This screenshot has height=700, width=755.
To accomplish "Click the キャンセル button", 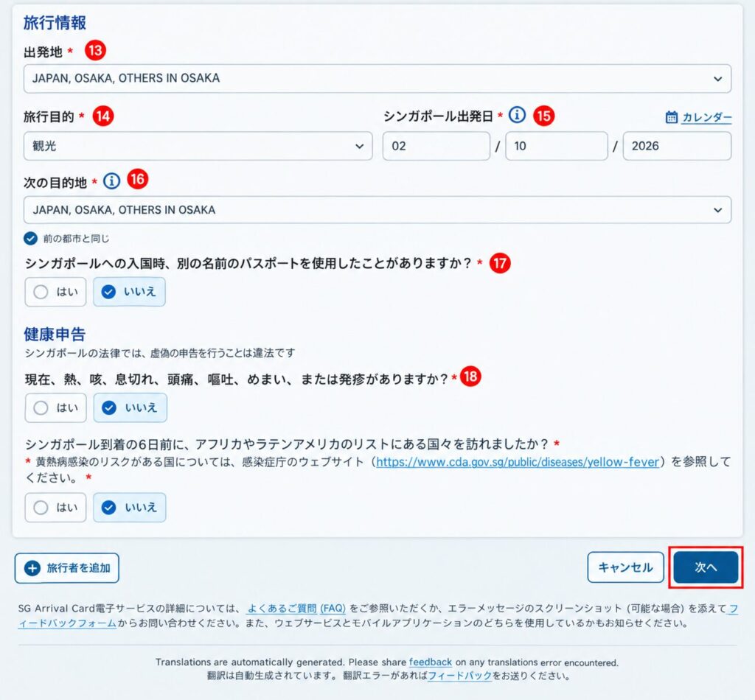I will [625, 567].
